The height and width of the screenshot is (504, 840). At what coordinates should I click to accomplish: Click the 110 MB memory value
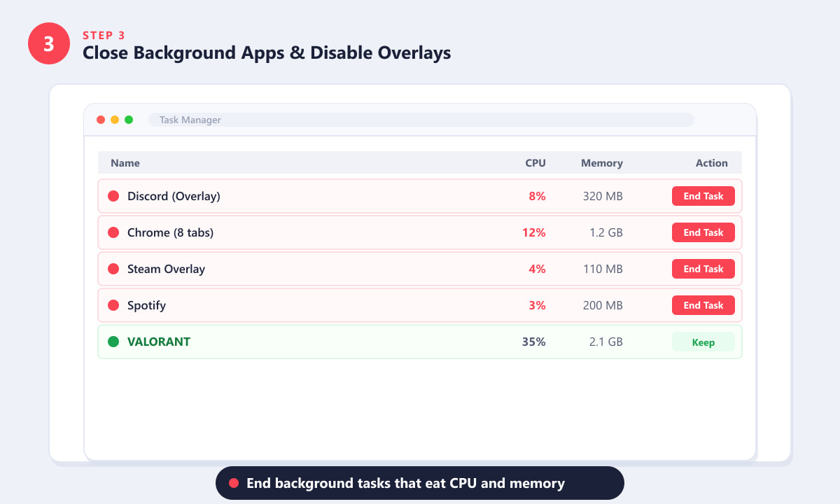[x=603, y=269]
